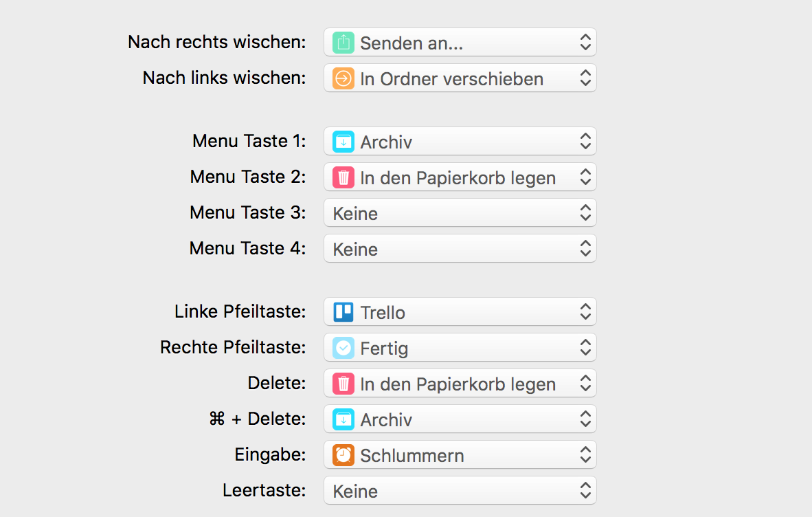Click stepper arrows of Rechte Pfeiltaste dropdown
Viewport: 812px width, 517px height.
(585, 348)
